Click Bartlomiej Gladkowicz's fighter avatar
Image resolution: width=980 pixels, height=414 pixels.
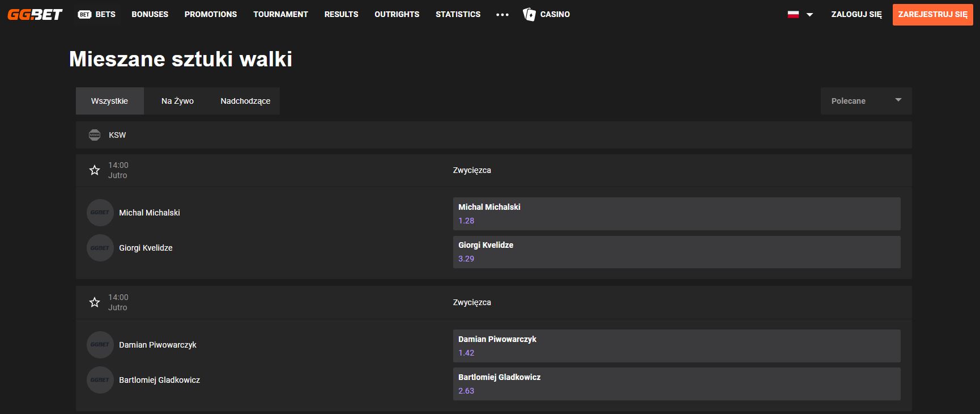[x=100, y=380]
